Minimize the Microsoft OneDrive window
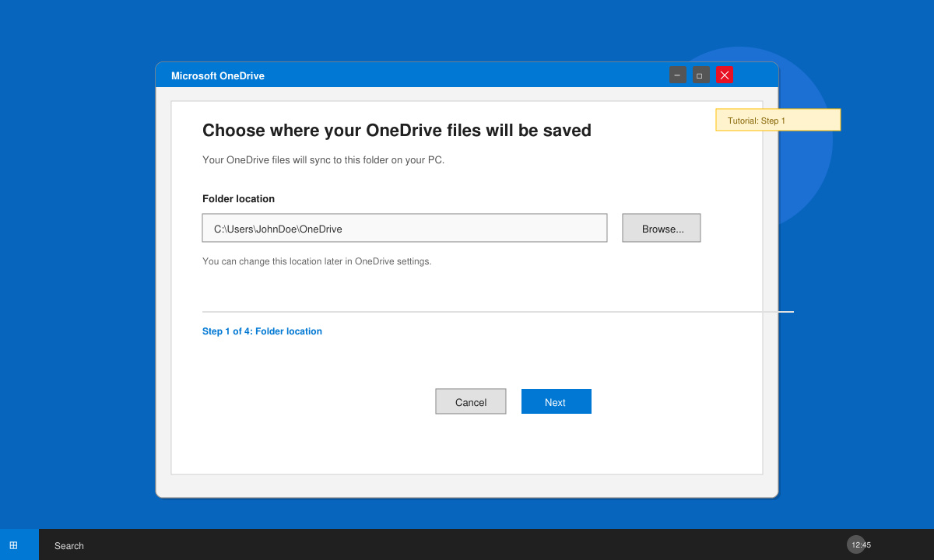Image resolution: width=934 pixels, height=560 pixels. 678,75
